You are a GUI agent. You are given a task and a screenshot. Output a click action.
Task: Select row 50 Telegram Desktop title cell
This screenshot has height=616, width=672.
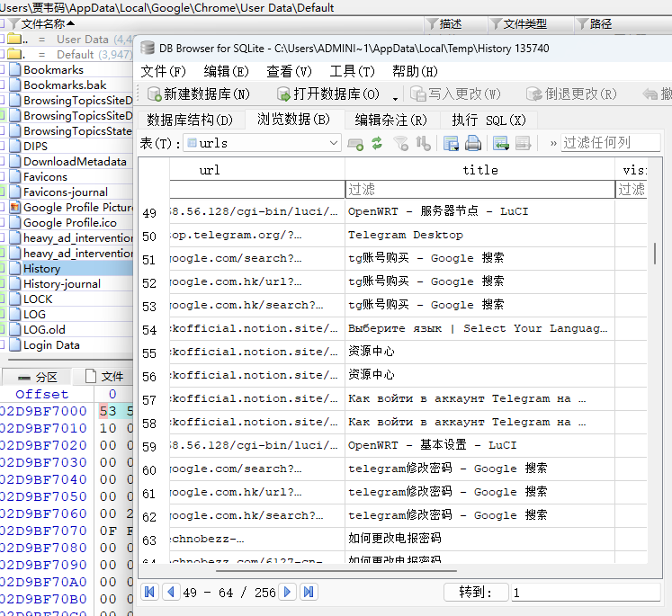[480, 236]
